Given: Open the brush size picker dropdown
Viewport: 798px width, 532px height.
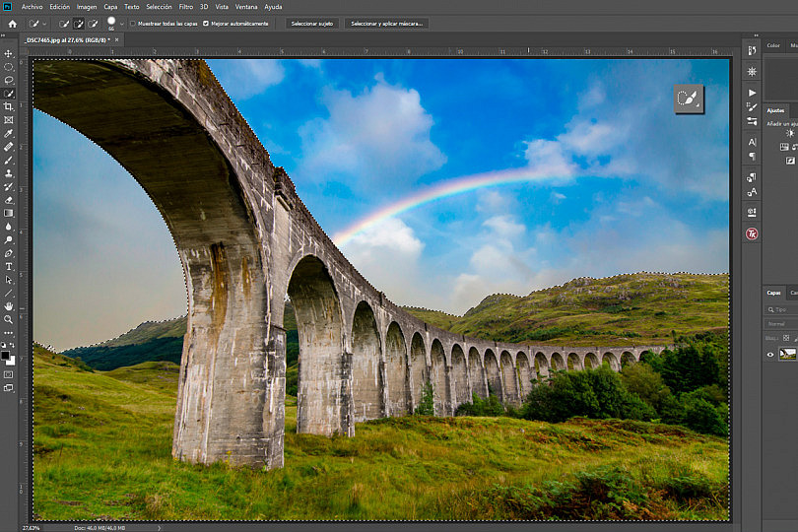Looking at the screenshot, I should click(121, 24).
